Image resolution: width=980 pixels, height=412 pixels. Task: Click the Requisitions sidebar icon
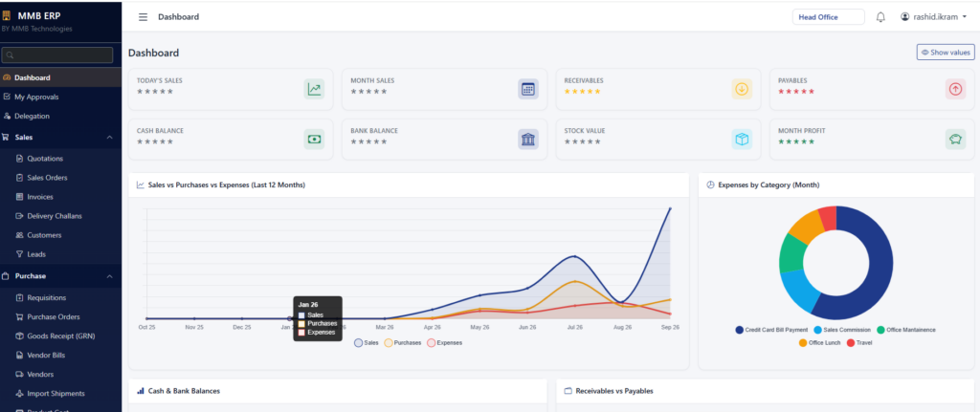[19, 297]
